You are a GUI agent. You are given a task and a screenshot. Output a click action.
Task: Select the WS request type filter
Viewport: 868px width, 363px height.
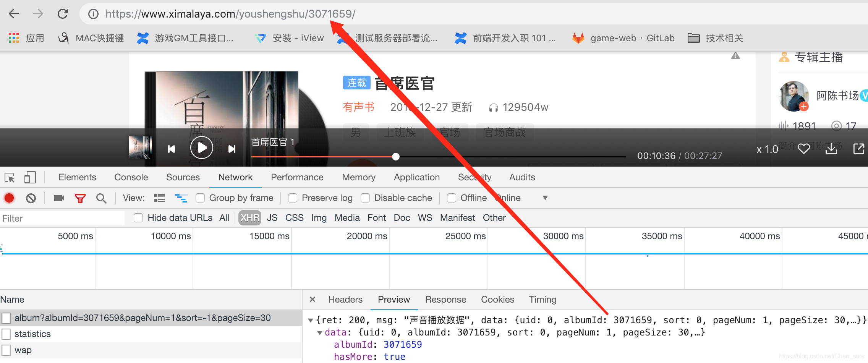[x=425, y=218]
